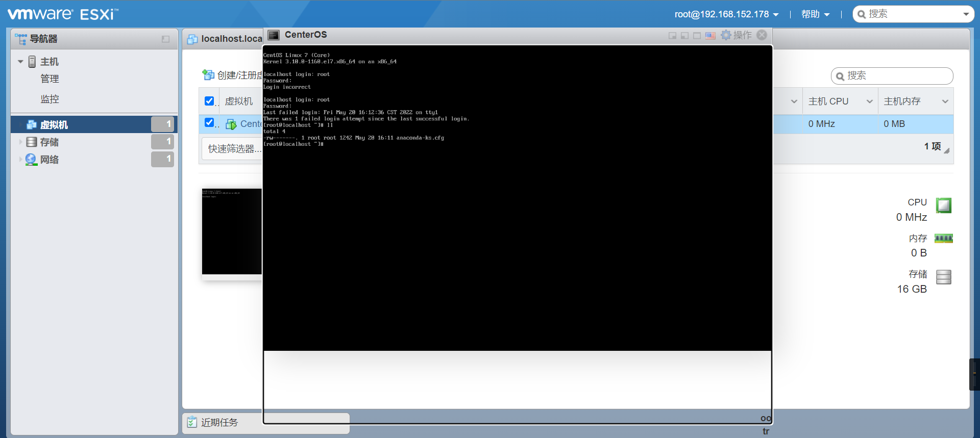Click the VM console preview thumbnail
Image resolution: width=980 pixels, height=438 pixels.
coord(232,231)
